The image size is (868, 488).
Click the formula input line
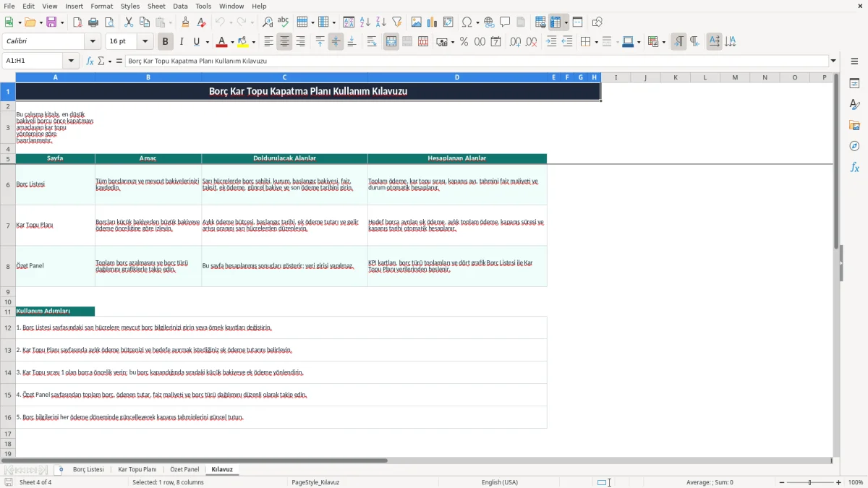coord(477,61)
